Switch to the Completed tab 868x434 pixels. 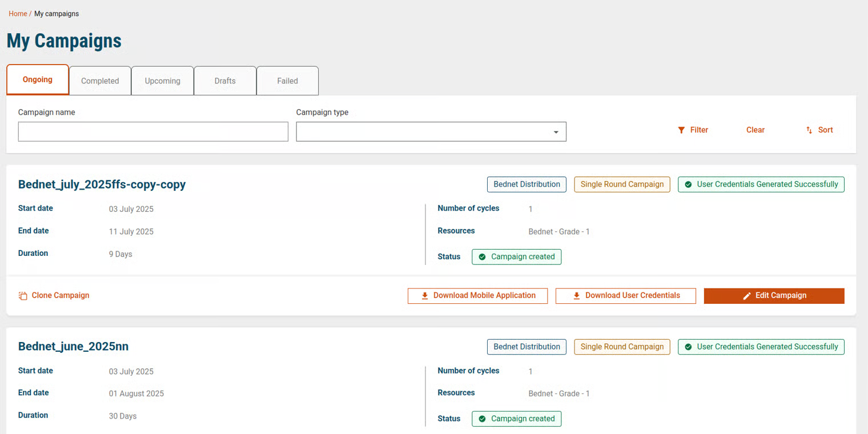(x=100, y=81)
